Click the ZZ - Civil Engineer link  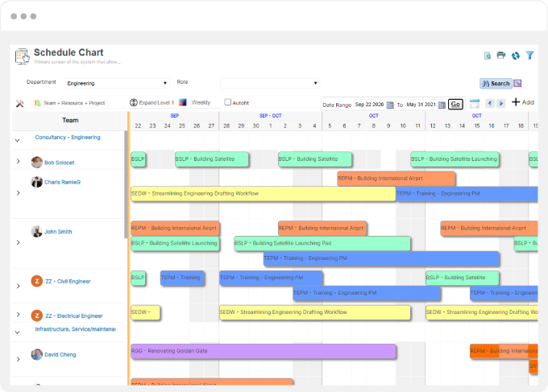(x=68, y=282)
